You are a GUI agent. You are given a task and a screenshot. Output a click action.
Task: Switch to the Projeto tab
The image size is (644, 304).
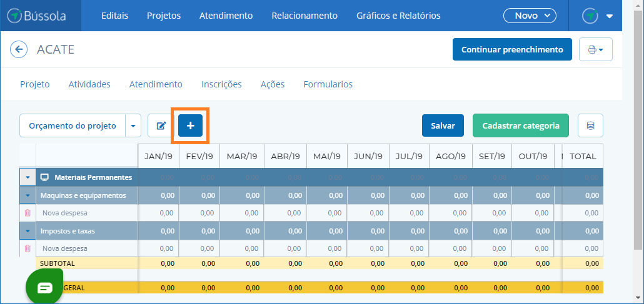[x=35, y=84]
